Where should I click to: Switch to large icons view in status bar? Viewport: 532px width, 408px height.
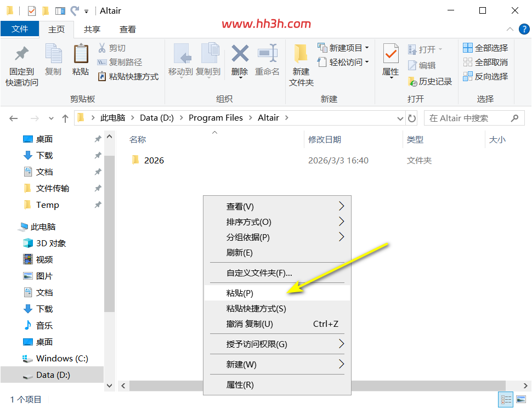click(x=521, y=399)
